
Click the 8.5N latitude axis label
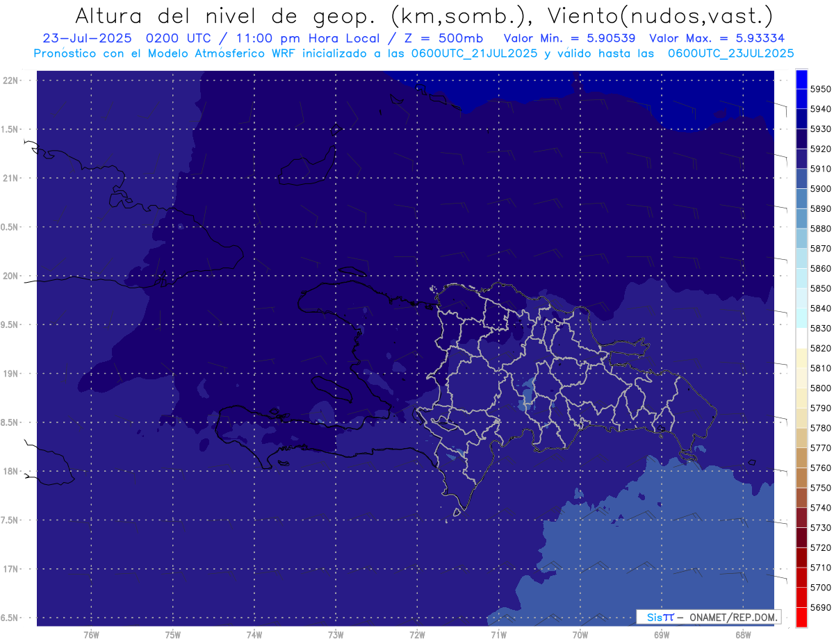[10, 422]
